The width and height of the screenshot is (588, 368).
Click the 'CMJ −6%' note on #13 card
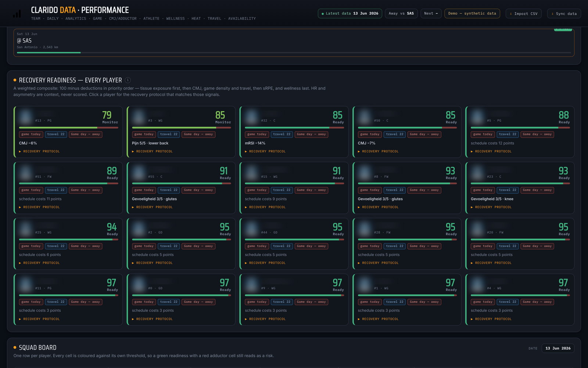[28, 143]
